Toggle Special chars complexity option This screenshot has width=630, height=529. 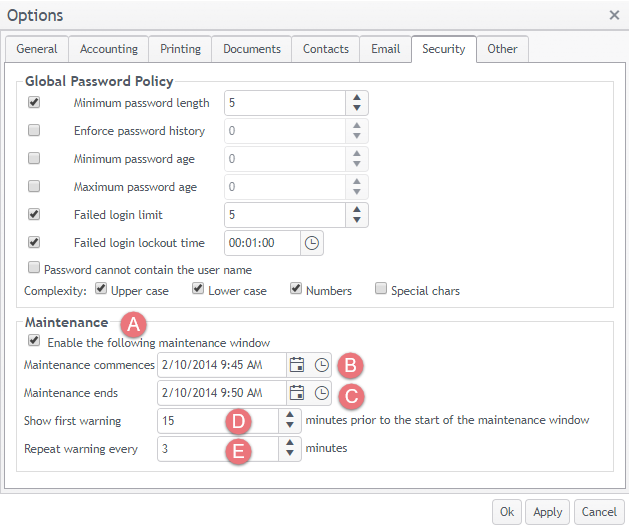[x=381, y=290]
